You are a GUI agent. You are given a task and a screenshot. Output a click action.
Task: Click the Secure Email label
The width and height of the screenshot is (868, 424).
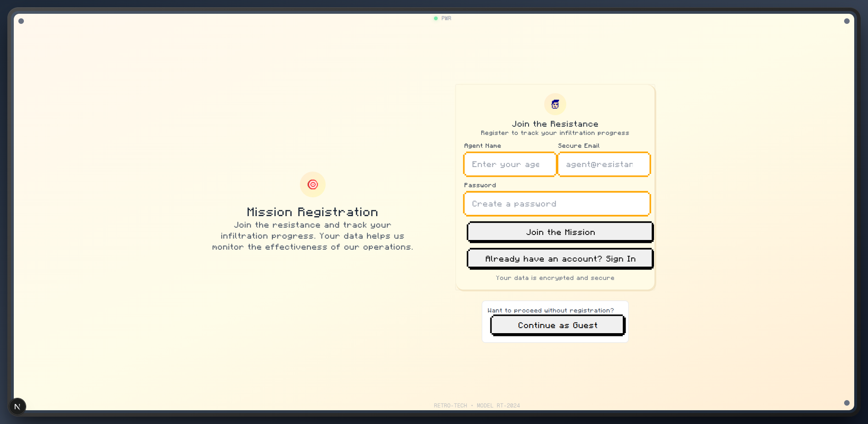pyautogui.click(x=579, y=146)
